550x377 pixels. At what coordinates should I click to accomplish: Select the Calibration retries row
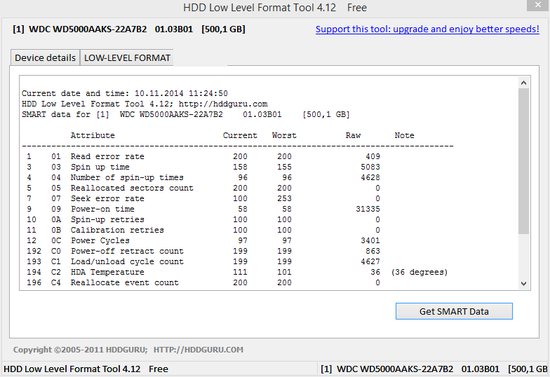(x=203, y=230)
